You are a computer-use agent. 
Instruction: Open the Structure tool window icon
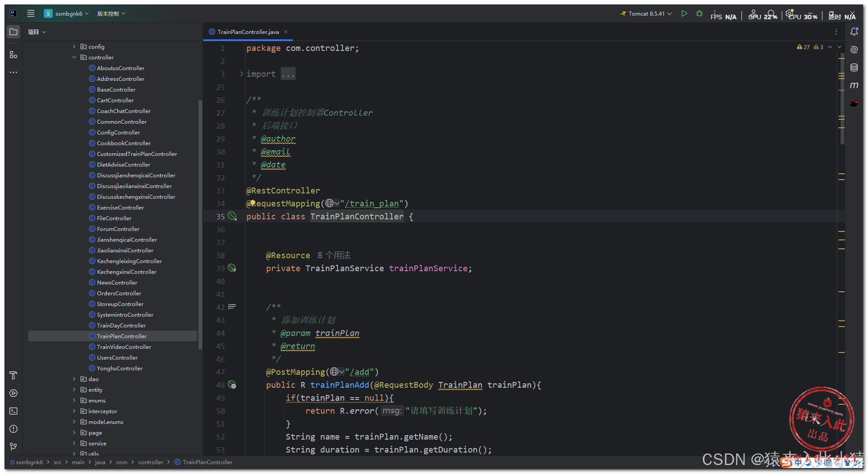(13, 55)
